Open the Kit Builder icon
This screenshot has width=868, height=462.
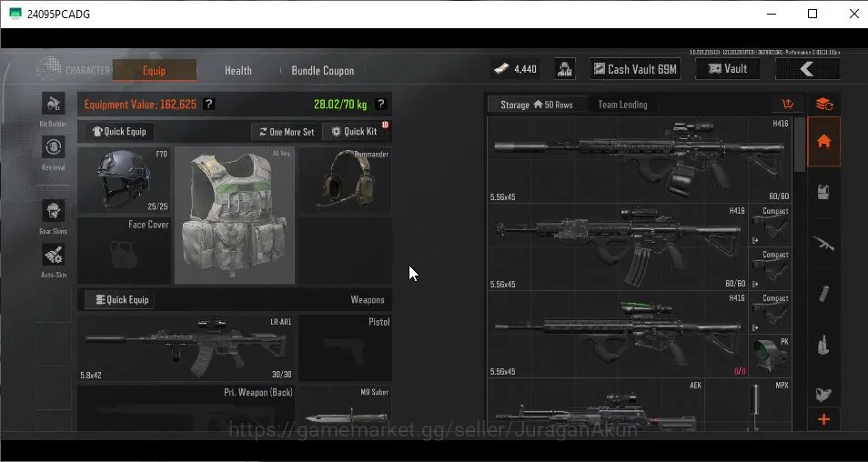pos(54,104)
